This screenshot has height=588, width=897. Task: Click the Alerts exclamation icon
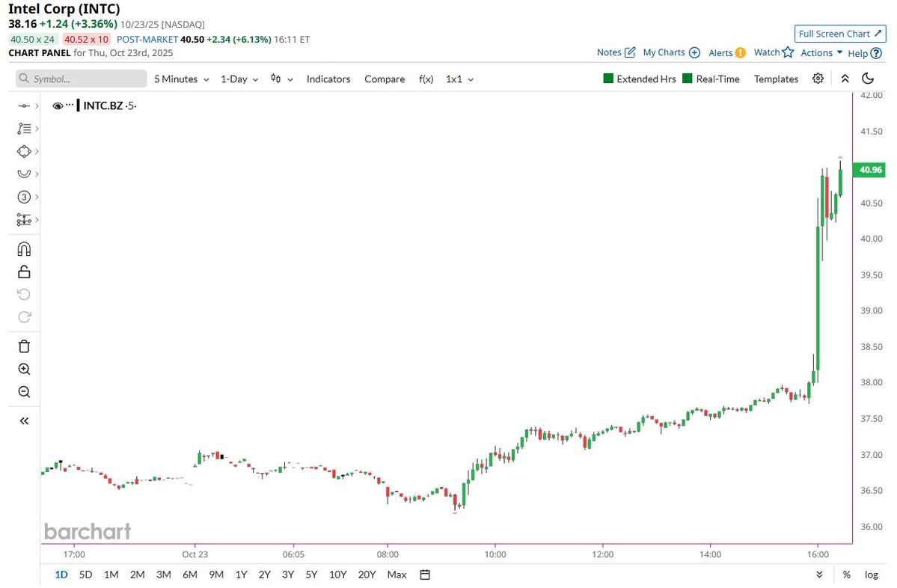[740, 52]
